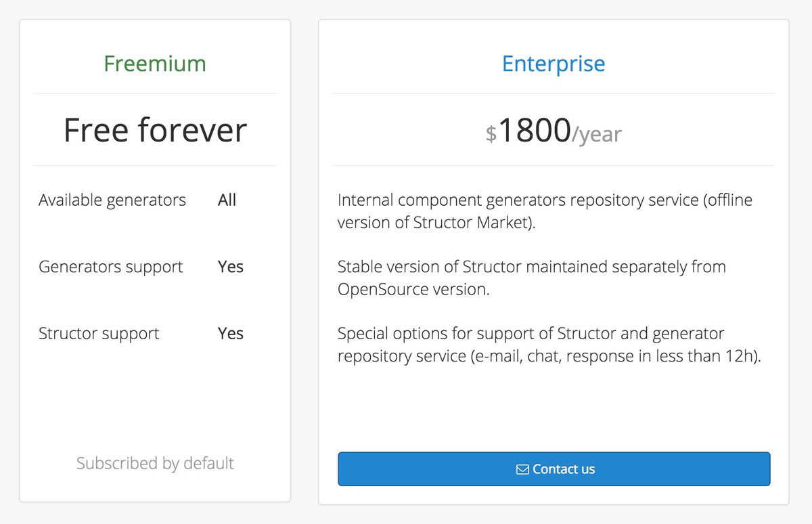The height and width of the screenshot is (524, 812).
Task: Select the Enterprise plan heading
Action: [x=554, y=64]
